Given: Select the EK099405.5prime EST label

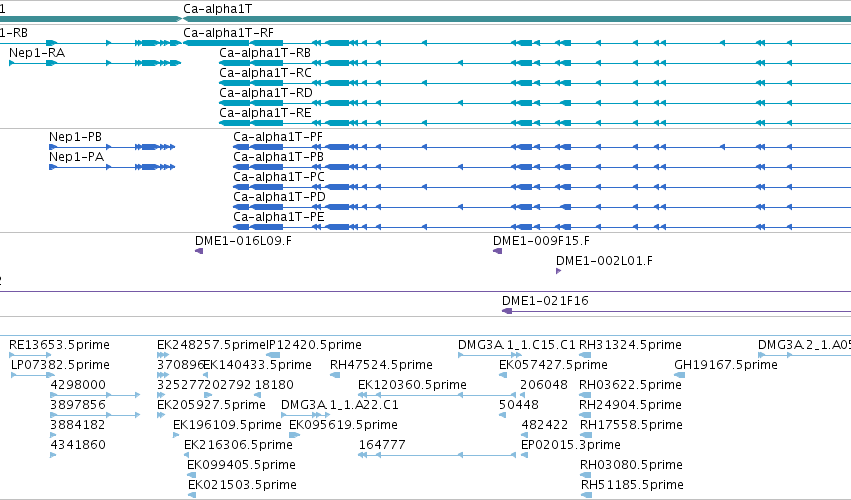Looking at the screenshot, I should tap(242, 466).
